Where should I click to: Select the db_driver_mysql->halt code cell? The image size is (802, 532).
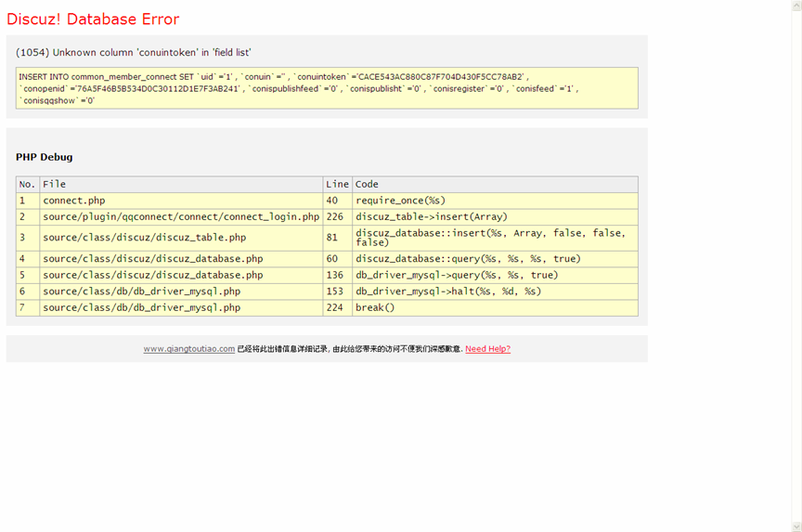pyautogui.click(x=448, y=292)
